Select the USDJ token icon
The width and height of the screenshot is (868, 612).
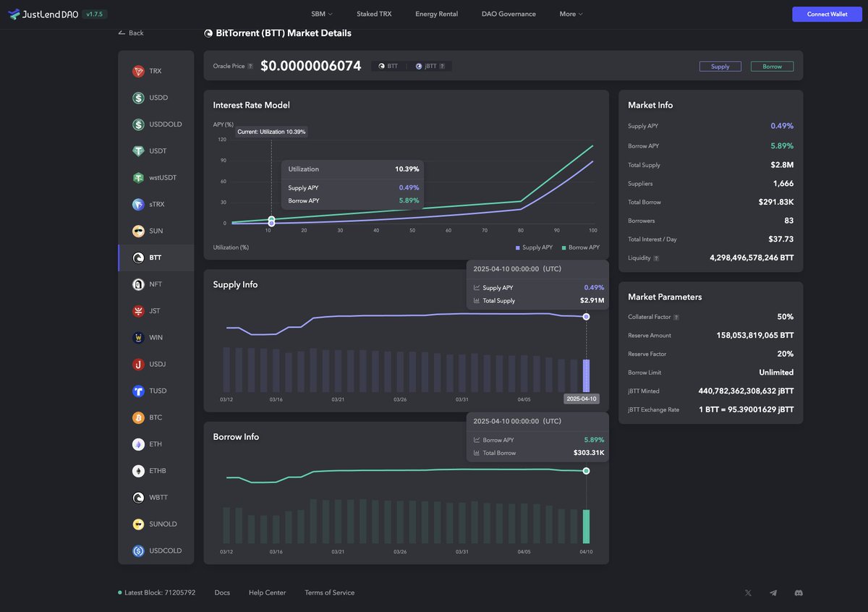[x=138, y=365]
